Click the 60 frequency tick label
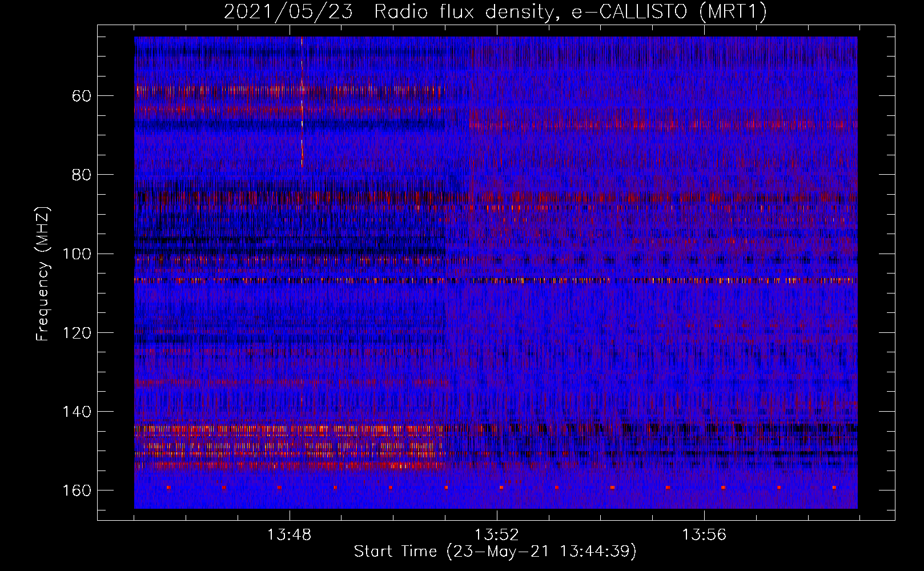 point(82,95)
